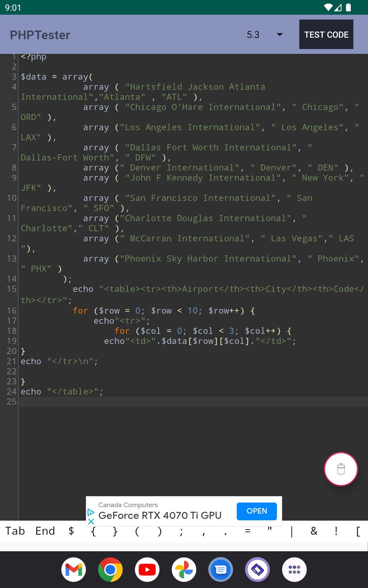
Task: Tap "Dallas Fort Worth International" string
Action: (211, 148)
